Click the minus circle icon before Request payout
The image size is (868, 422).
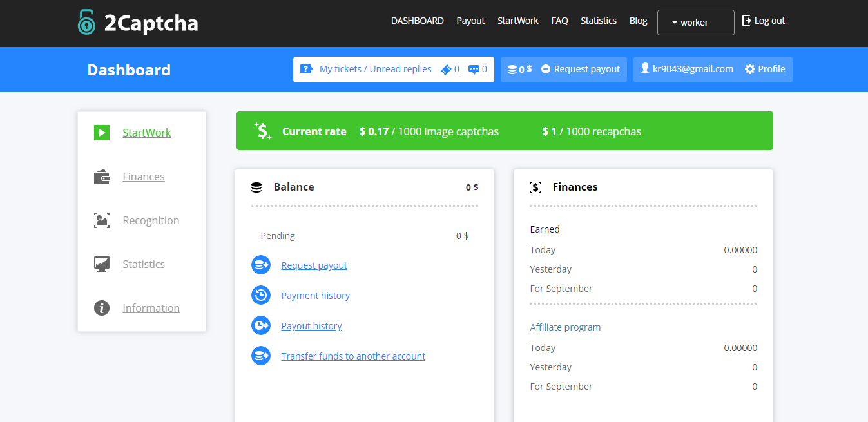546,69
